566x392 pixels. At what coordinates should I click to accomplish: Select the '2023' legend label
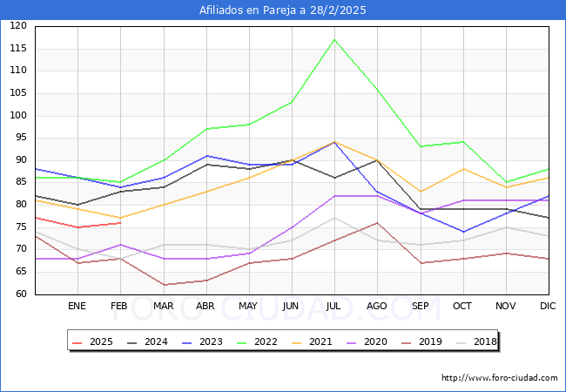[211, 341]
